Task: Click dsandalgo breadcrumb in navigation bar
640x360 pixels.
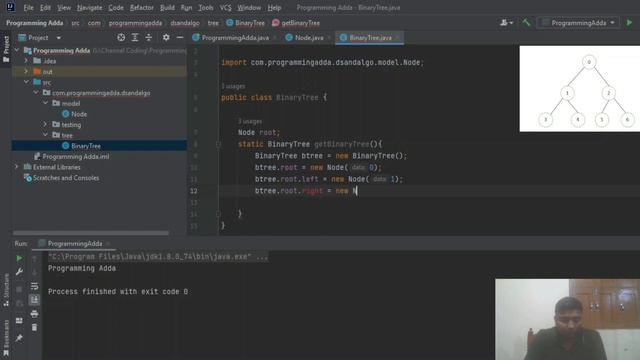Action: [x=185, y=23]
